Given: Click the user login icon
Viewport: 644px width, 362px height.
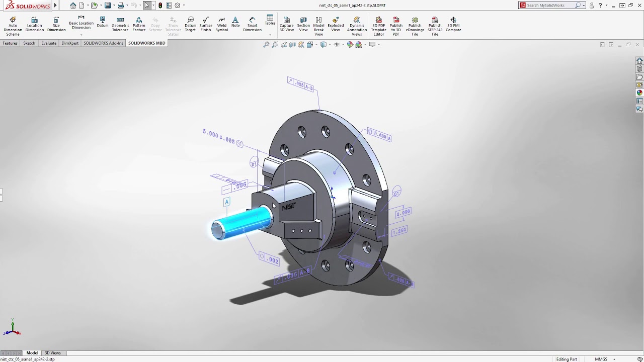Looking at the screenshot, I should click(x=592, y=6).
